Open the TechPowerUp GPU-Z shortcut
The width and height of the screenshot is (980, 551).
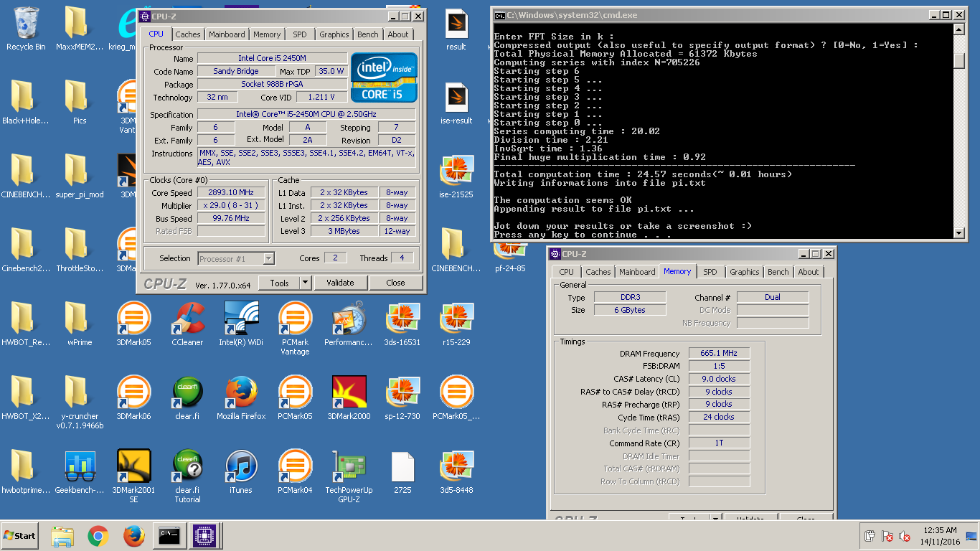[x=349, y=476]
